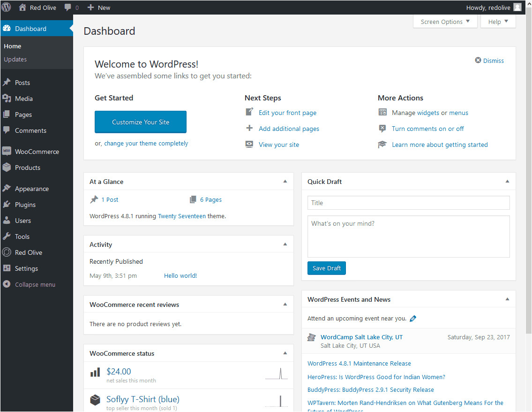
Task: Click the Posts pushpin icon in sidebar
Action: pos(7,83)
